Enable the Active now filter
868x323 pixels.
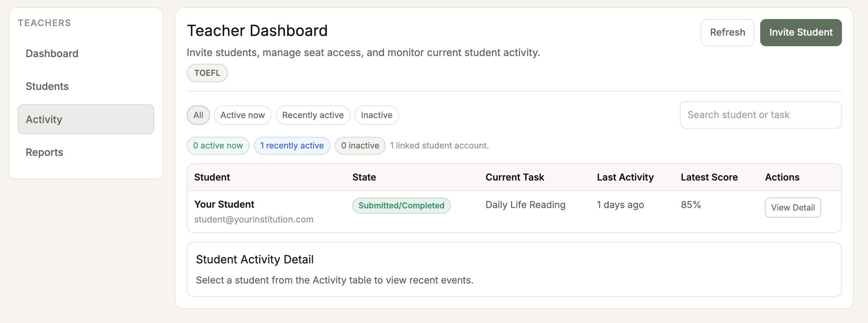(242, 115)
